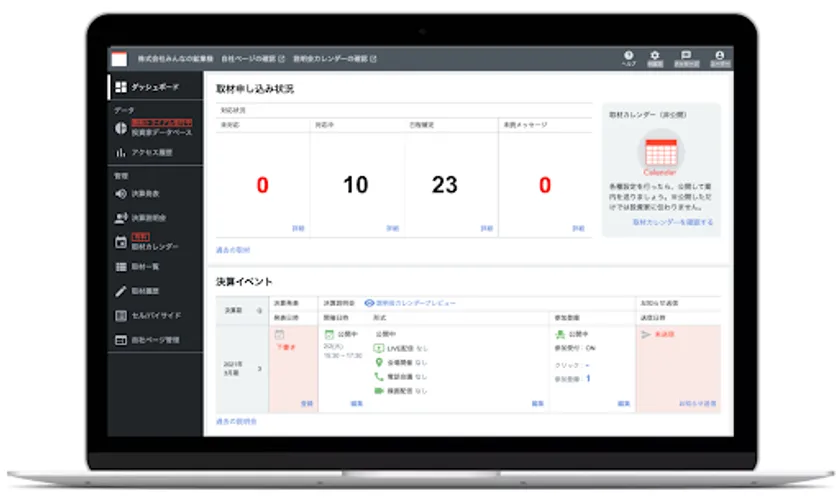Screen dimensions: 840x499
Task: Click the green attendee person icon
Action: tap(560, 334)
